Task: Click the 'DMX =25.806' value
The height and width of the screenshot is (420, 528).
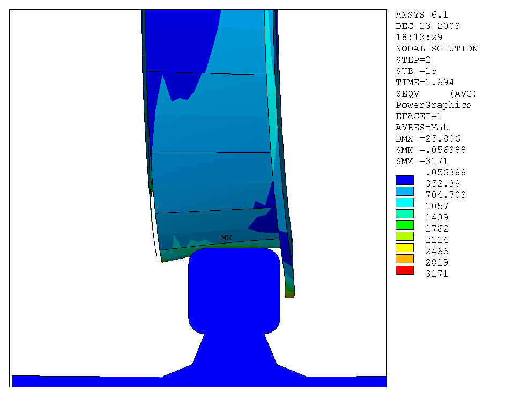Action: point(428,138)
